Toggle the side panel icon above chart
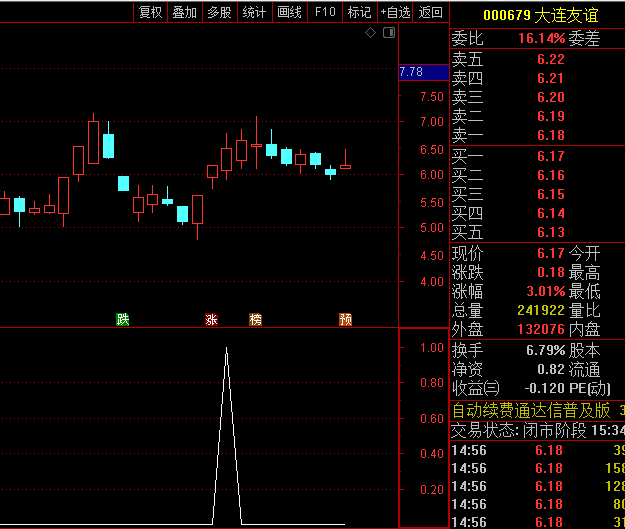This screenshot has width=625, height=529. [389, 33]
